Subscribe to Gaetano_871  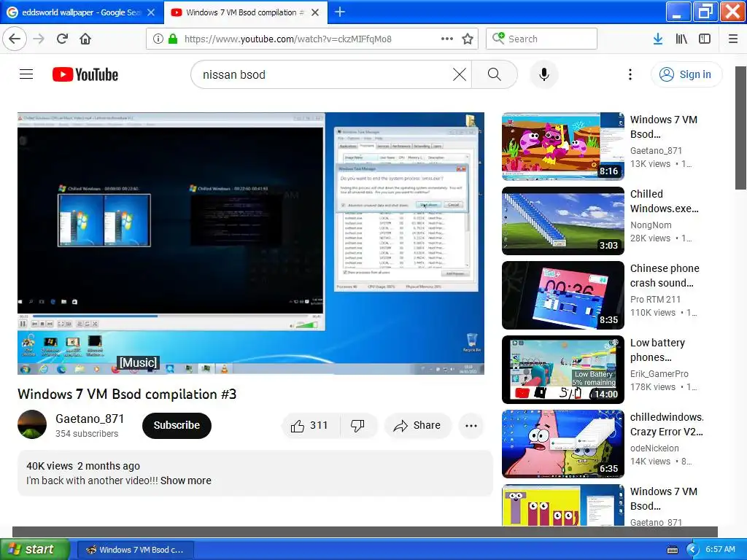(x=177, y=425)
